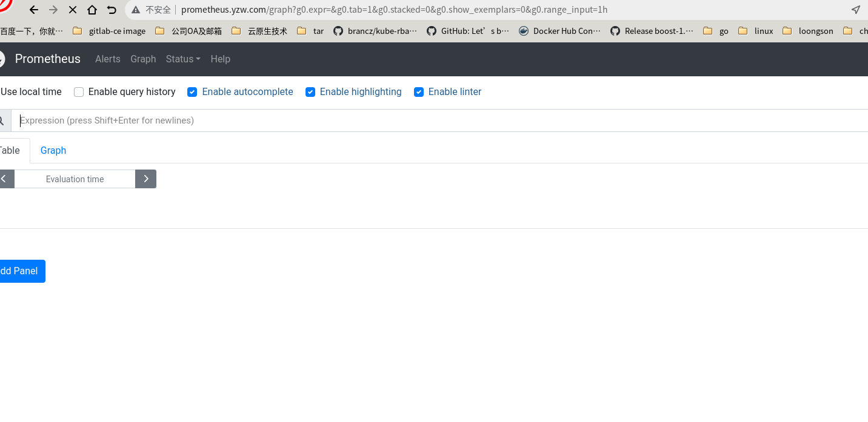Click the browser back arrow
Viewport: 868px width, 422px height.
[34, 10]
